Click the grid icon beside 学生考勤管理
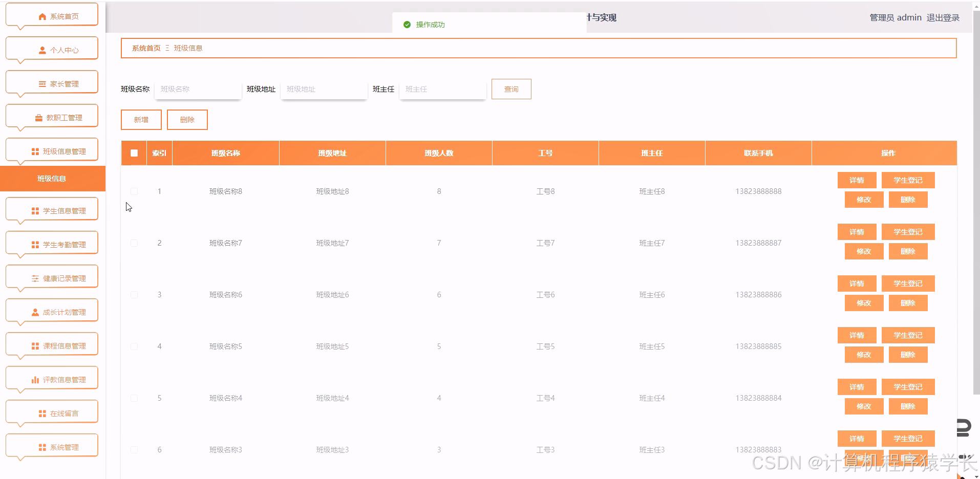Viewport: 980px width, 479px height. click(35, 245)
